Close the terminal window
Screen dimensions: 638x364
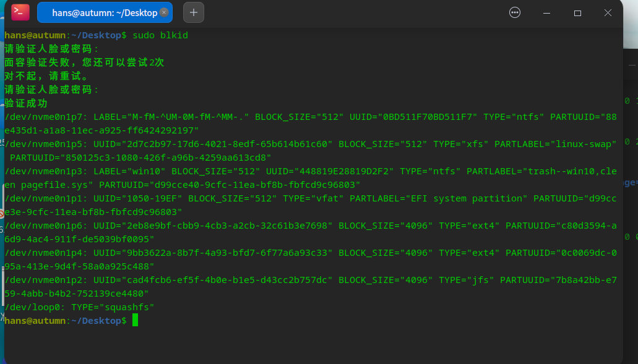(x=608, y=13)
